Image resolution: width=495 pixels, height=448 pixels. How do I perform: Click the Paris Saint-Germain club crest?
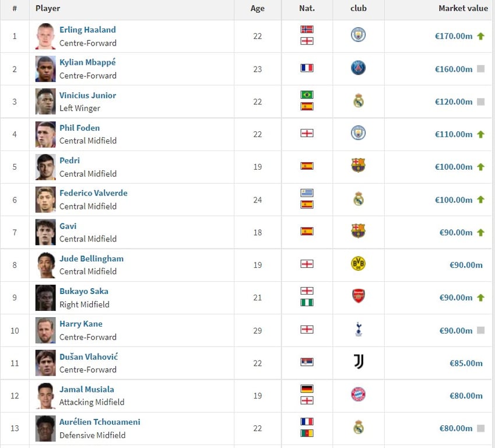[x=359, y=68]
